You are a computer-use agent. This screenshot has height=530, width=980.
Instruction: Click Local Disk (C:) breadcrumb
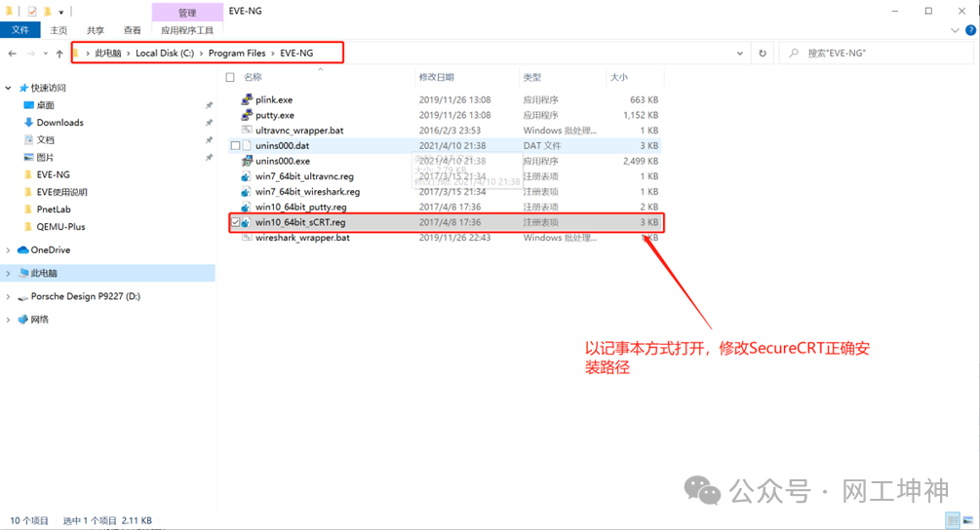coord(165,53)
